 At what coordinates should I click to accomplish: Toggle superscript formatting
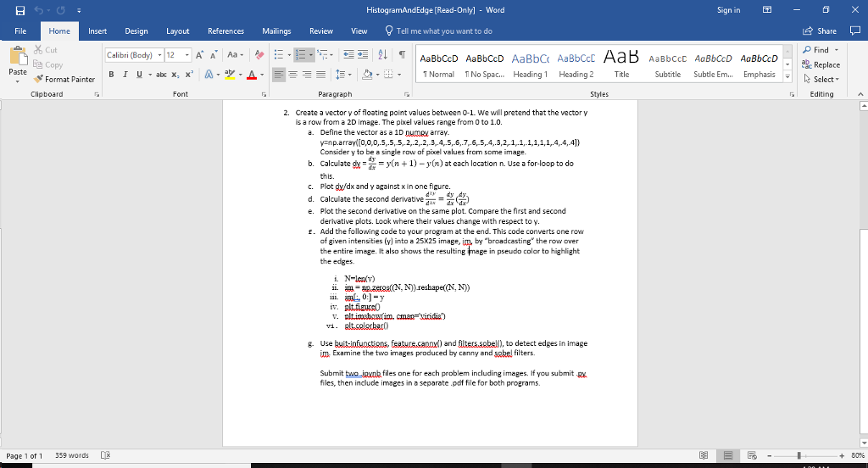coord(189,75)
